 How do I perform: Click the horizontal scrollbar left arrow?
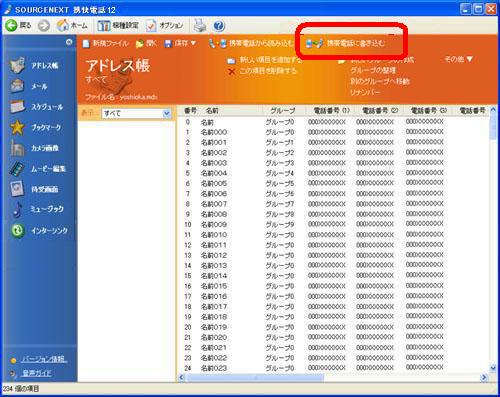coord(181,377)
